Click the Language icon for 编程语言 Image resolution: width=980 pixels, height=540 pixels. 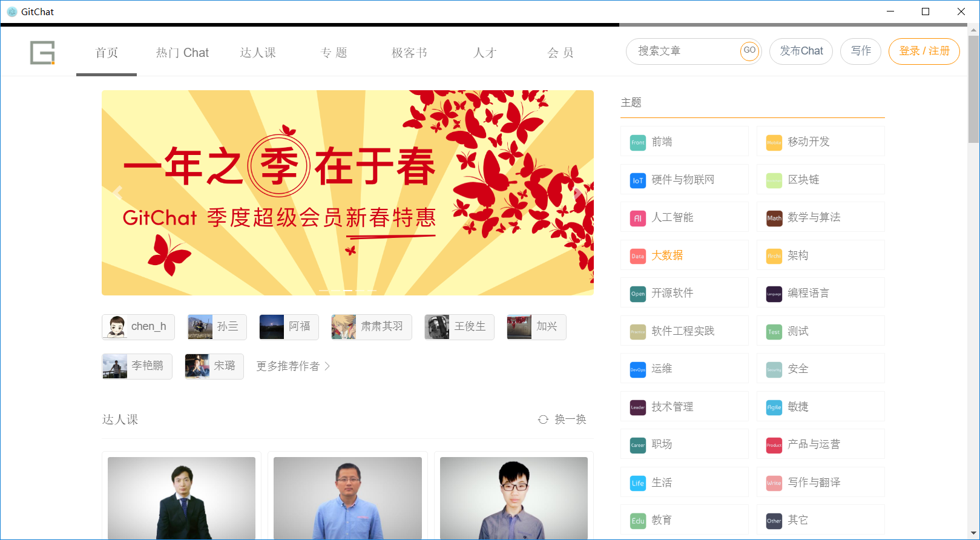tap(774, 294)
